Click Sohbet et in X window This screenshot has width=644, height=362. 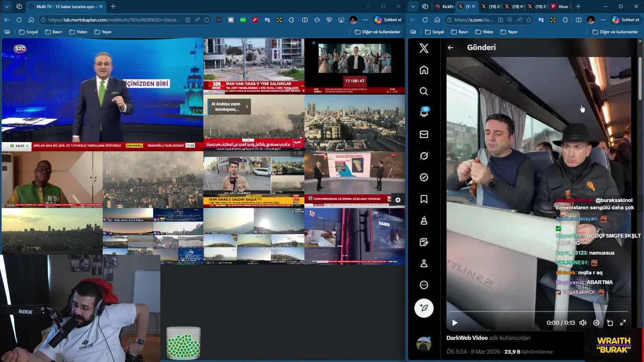[625, 20]
